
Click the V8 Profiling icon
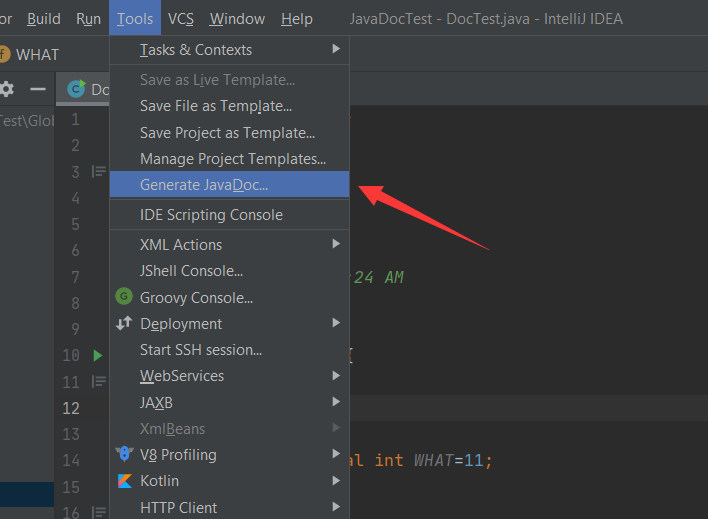(124, 454)
